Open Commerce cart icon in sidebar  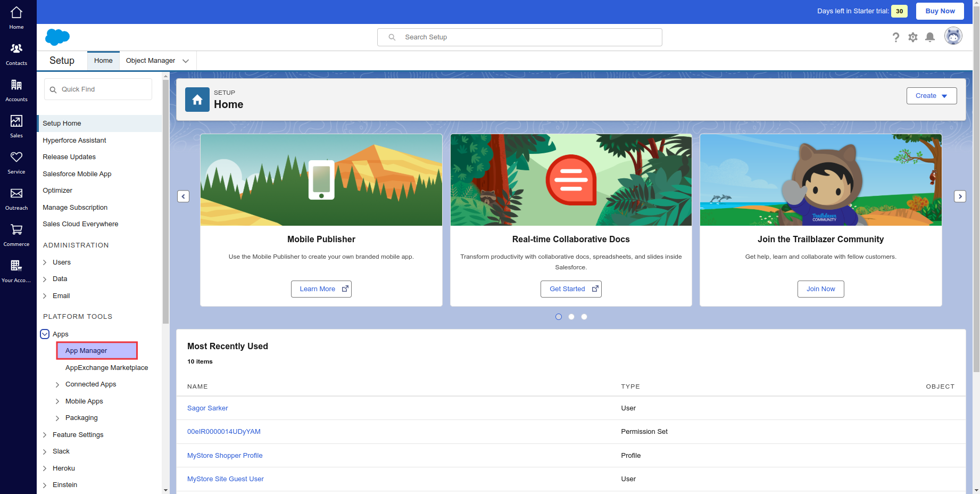coord(16,235)
